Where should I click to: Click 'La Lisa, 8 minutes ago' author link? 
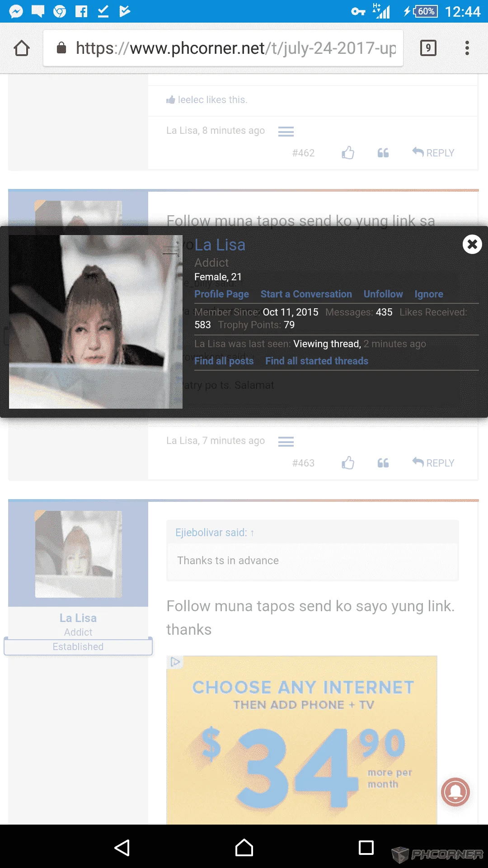pyautogui.click(x=216, y=130)
